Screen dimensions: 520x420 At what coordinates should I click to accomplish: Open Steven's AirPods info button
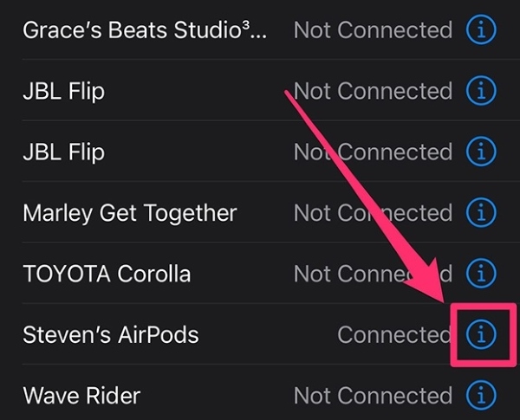tap(481, 334)
